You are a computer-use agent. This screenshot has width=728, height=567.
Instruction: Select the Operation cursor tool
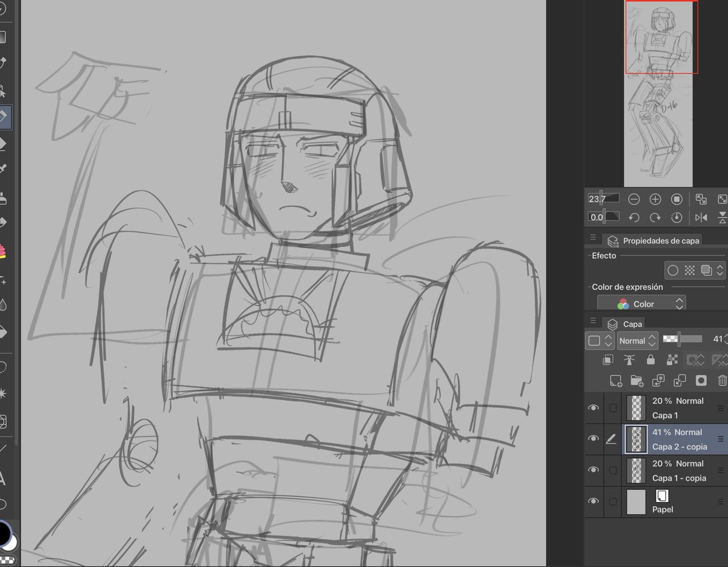pyautogui.click(x=3, y=91)
